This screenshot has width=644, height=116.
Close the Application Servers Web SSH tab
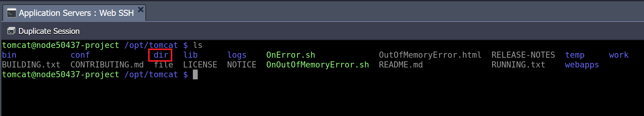coord(141,9)
